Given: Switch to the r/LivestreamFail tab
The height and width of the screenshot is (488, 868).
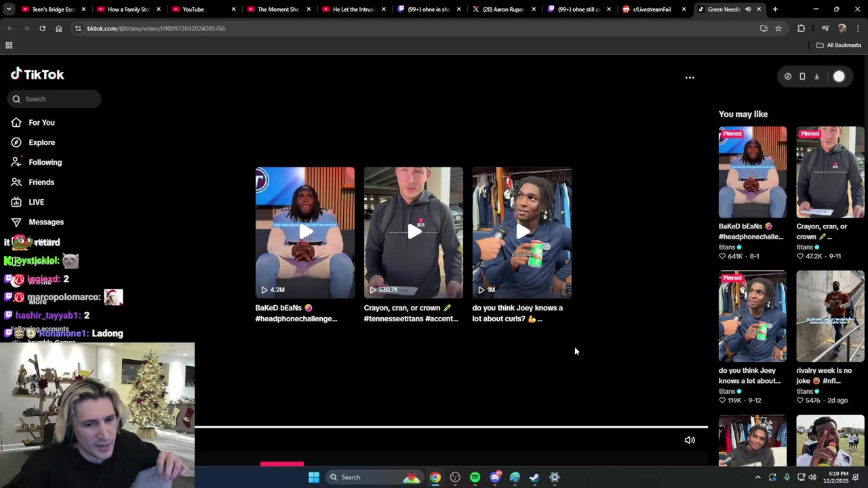Looking at the screenshot, I should (x=654, y=9).
